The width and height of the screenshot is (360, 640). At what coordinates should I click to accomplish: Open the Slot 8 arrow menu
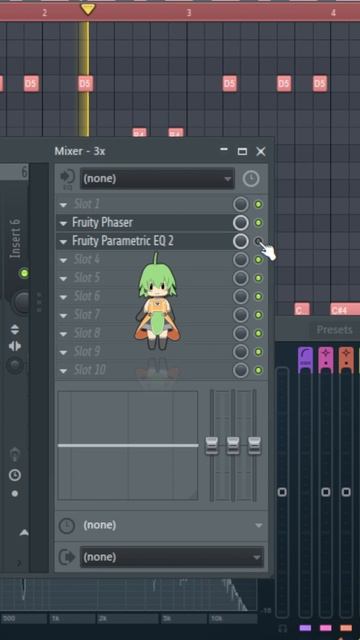pyautogui.click(x=63, y=334)
